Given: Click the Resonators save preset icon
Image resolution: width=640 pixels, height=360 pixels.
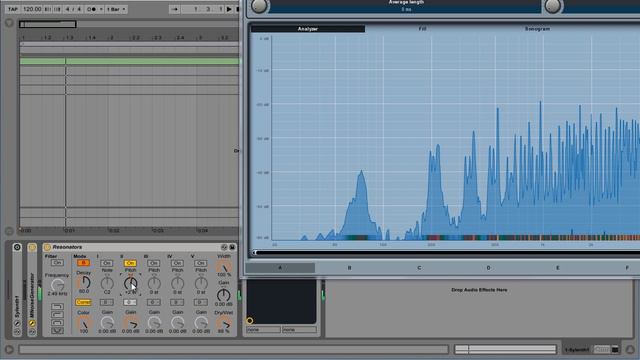Looking at the screenshot, I should pyautogui.click(x=232, y=247).
